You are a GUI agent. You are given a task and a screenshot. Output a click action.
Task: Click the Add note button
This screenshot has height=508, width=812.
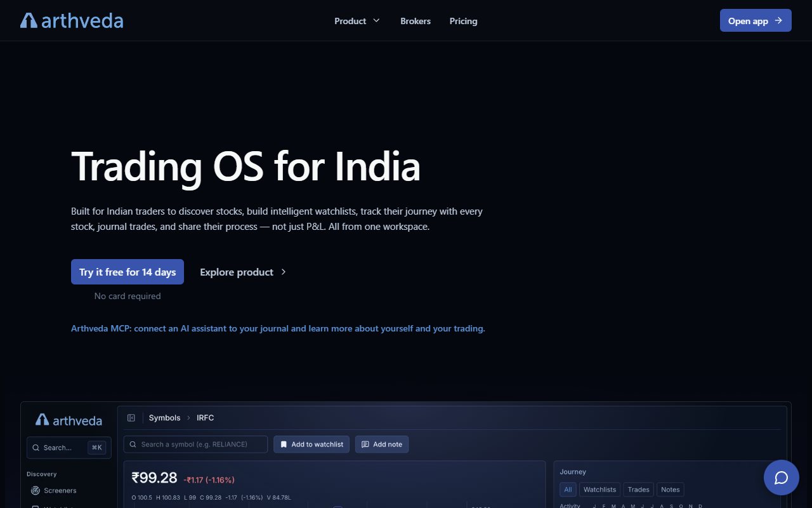pyautogui.click(x=382, y=444)
